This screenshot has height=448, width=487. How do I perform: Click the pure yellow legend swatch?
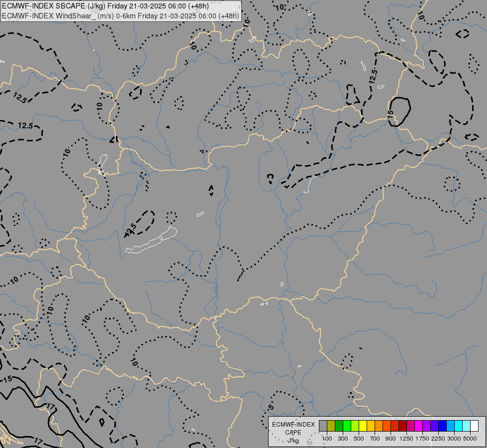[x=363, y=426]
